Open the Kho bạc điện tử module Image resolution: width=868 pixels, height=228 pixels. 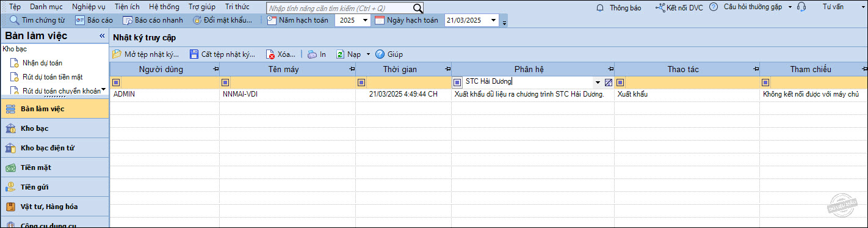(54, 148)
